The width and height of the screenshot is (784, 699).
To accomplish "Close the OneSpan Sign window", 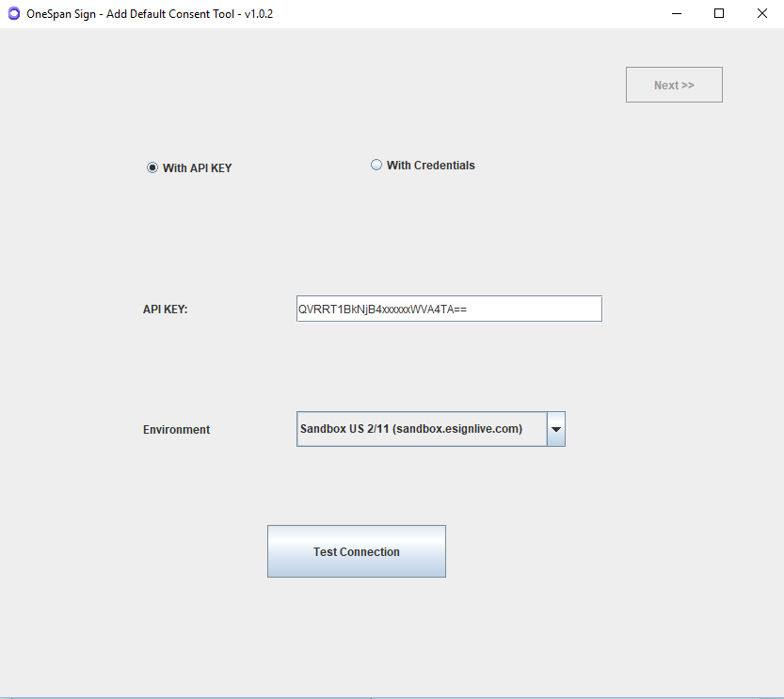I will (x=762, y=13).
